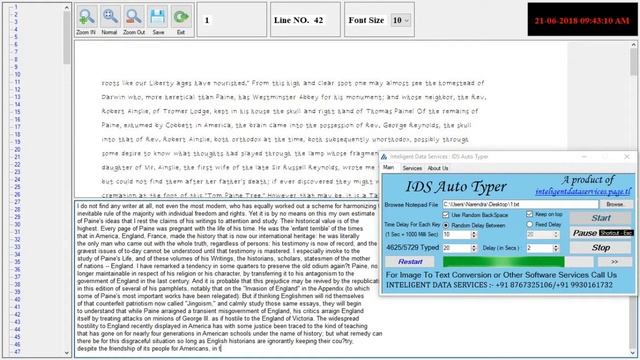This screenshot has width=640, height=360.
Task: Click the line list scrollbar up arrow
Action: [x=67, y=7]
